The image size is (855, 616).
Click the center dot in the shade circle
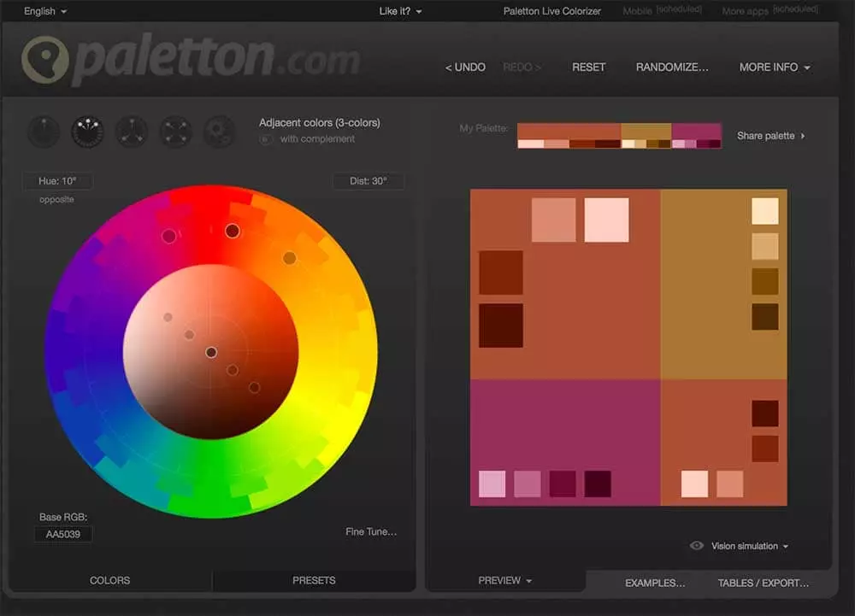(x=211, y=352)
